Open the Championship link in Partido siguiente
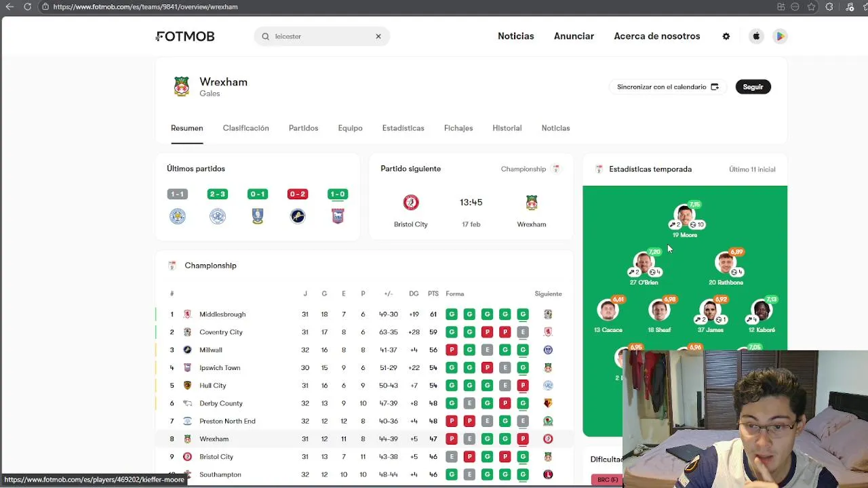This screenshot has width=868, height=488. point(530,169)
